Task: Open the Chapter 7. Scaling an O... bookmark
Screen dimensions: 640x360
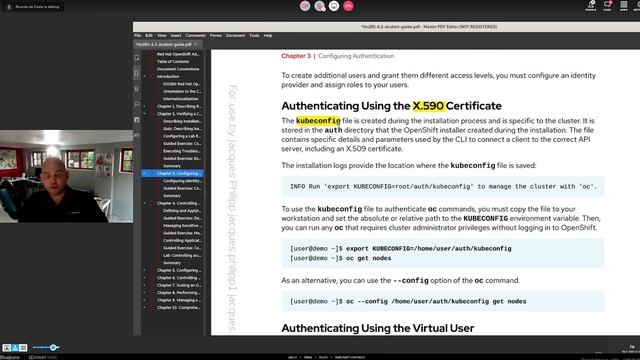Action: (x=179, y=285)
